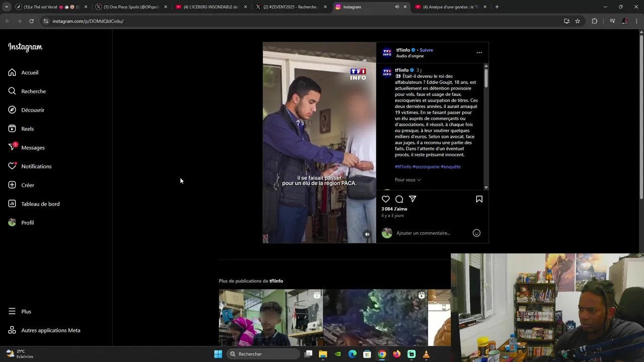This screenshot has width=644, height=362.
Task: Open the tf1info profile from the post header
Action: (403, 50)
